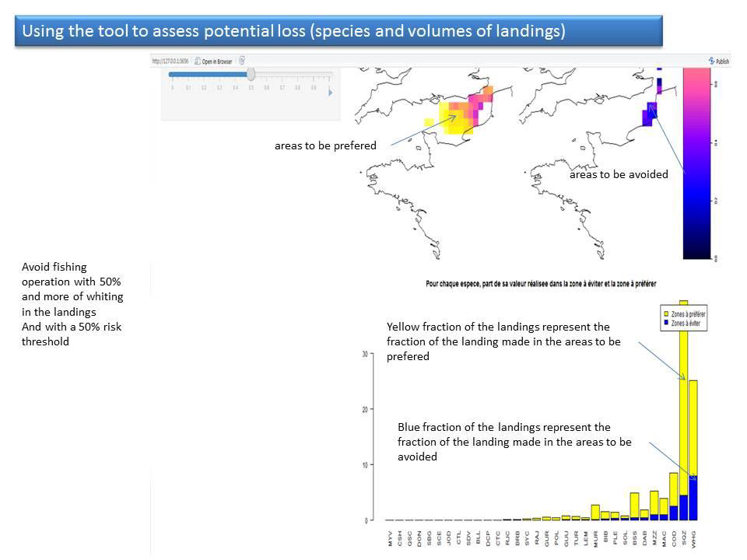Click the CTC species axis label

pos(498,538)
